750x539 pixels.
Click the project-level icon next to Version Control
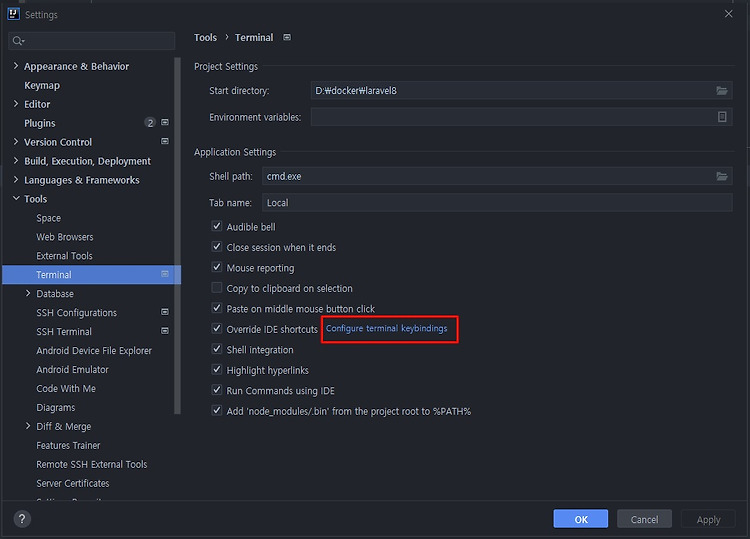(x=165, y=142)
